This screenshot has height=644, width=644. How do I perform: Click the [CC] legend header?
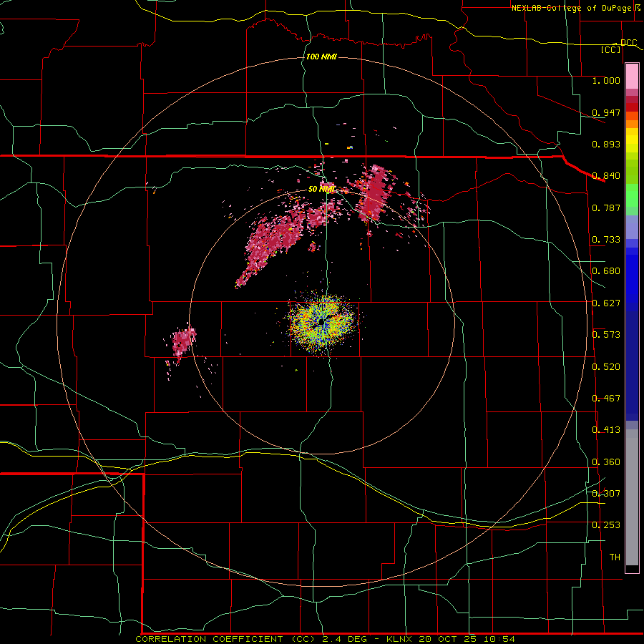click(611, 49)
